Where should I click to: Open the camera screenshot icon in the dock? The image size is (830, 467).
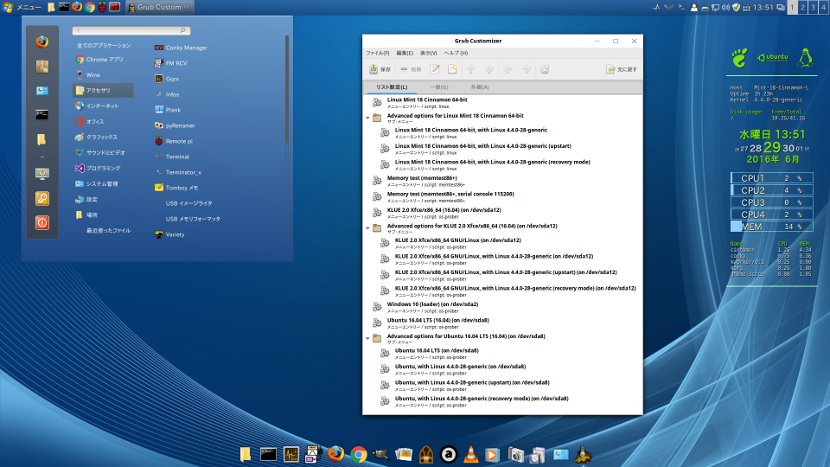tap(516, 454)
